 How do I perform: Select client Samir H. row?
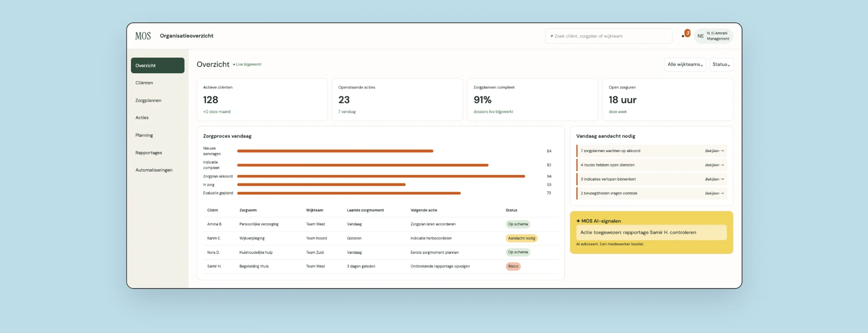[380, 266]
